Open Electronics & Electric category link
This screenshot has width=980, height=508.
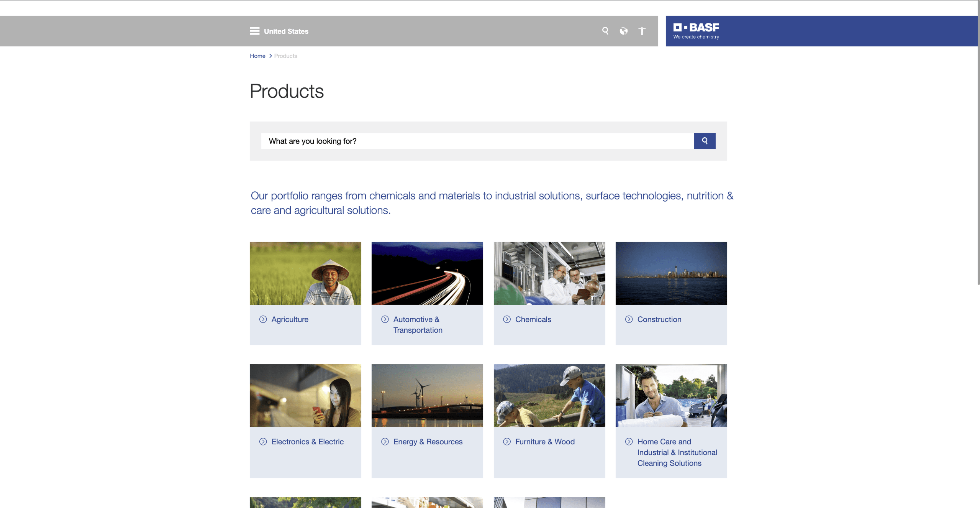(x=307, y=442)
